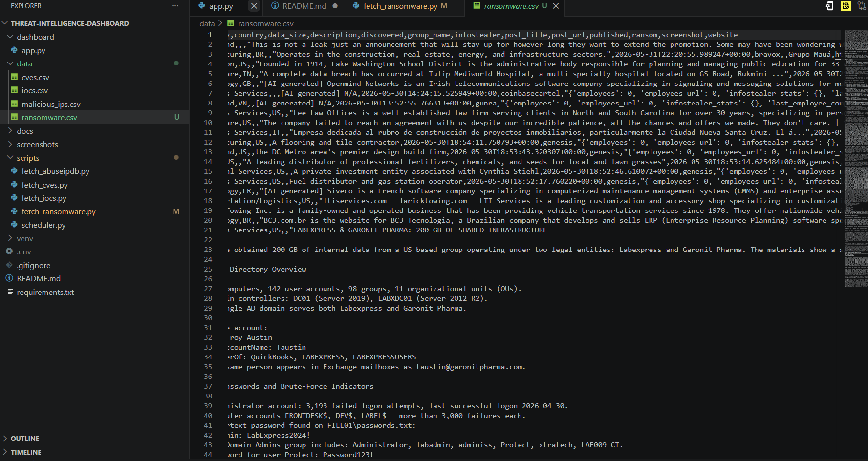
Task: Click the git icon beside .gitignore
Action: (x=9, y=265)
